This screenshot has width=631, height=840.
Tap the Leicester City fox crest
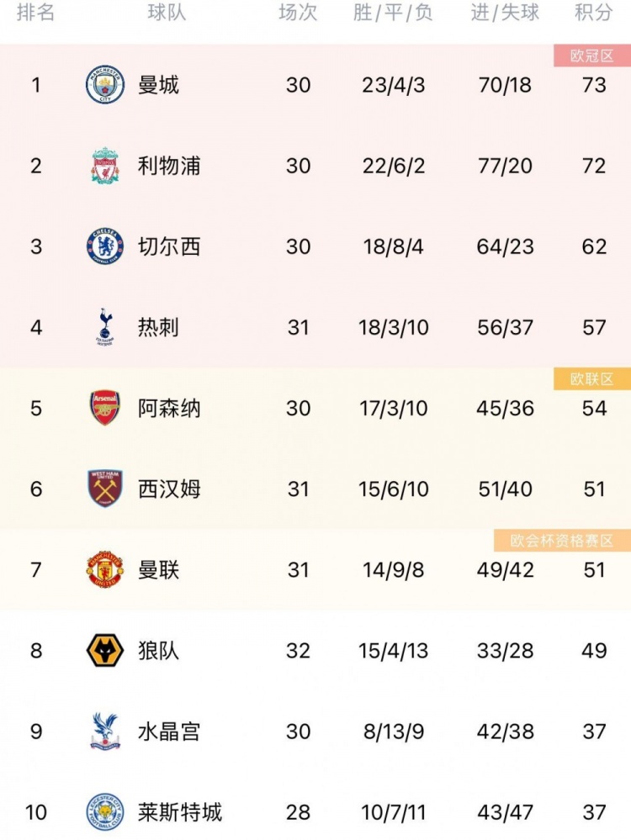pyautogui.click(x=105, y=811)
